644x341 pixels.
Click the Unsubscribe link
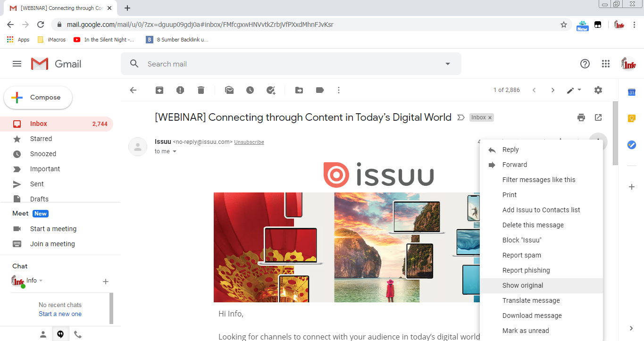point(249,142)
